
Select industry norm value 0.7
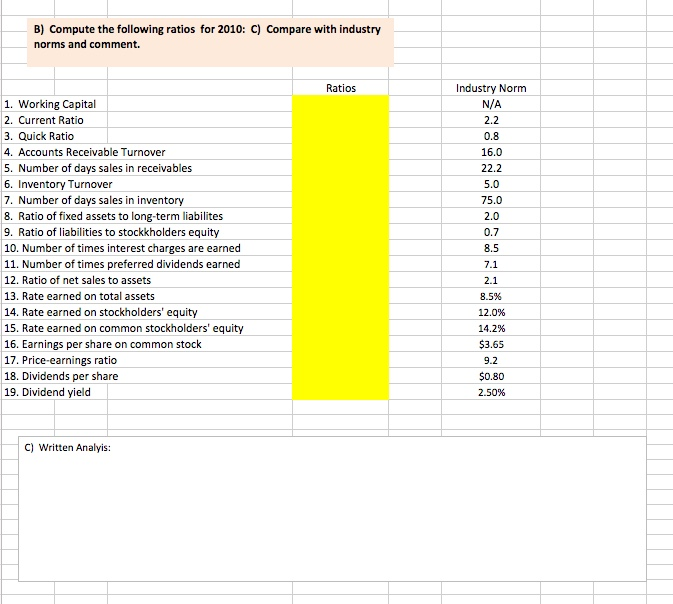point(491,232)
